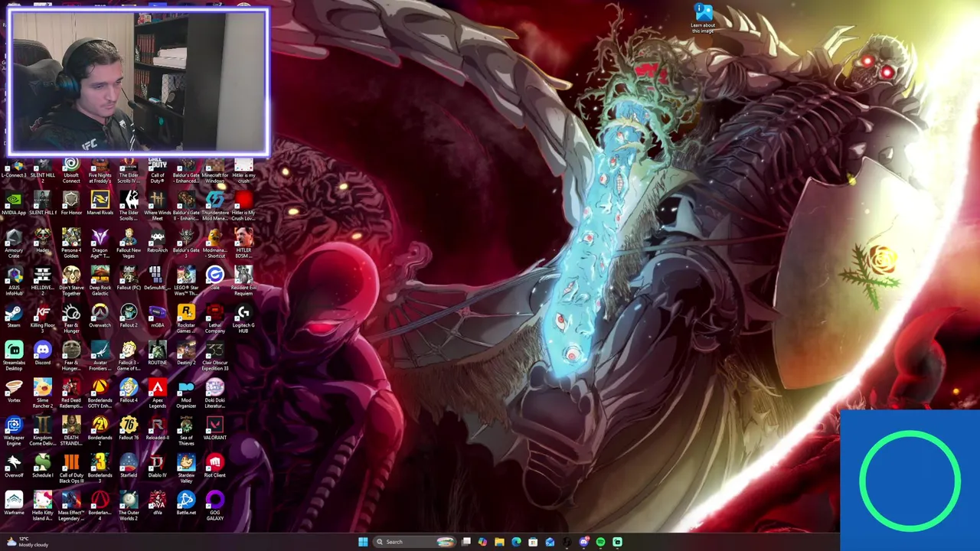The width and height of the screenshot is (980, 551).
Task: Click the taskbar Search box
Action: point(414,542)
